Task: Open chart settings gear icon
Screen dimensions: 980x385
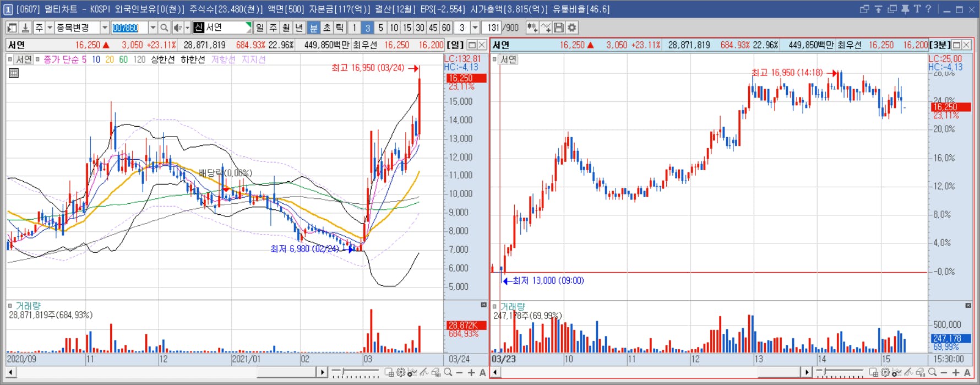Action: pyautogui.click(x=572, y=28)
